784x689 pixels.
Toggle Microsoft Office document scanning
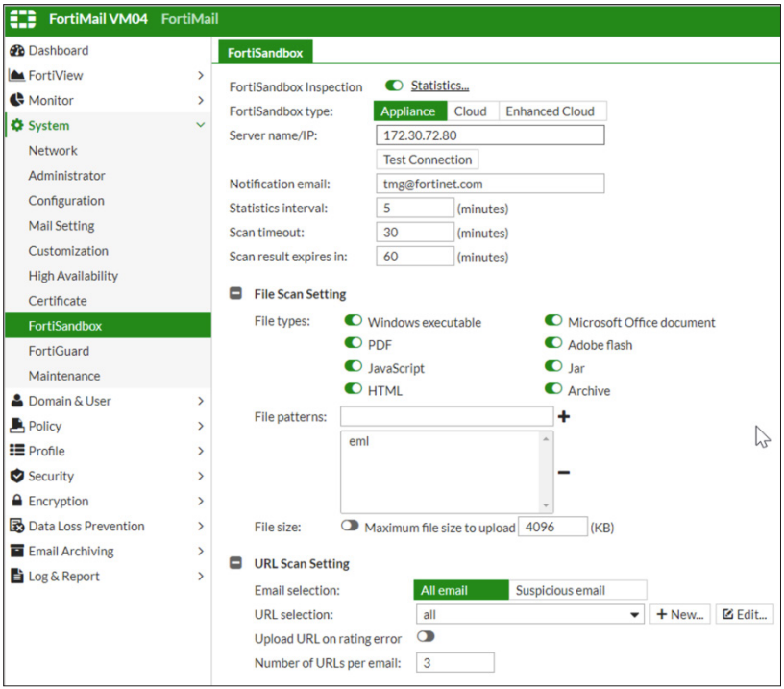pyautogui.click(x=553, y=320)
